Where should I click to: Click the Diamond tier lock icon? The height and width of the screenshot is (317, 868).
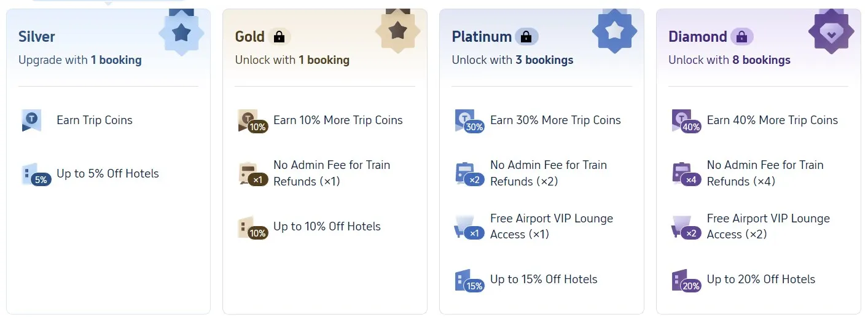click(x=741, y=37)
